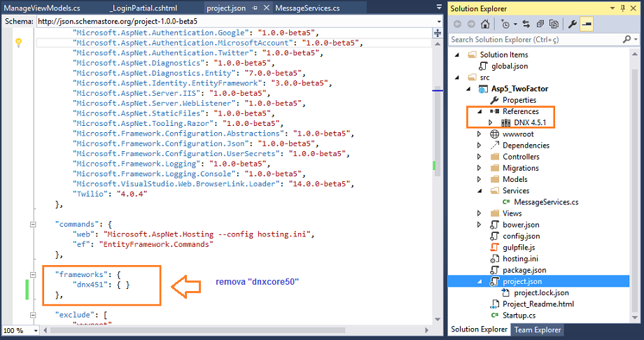The width and height of the screenshot is (644, 340).
Task: Expand the Views folder
Action: [x=479, y=213]
